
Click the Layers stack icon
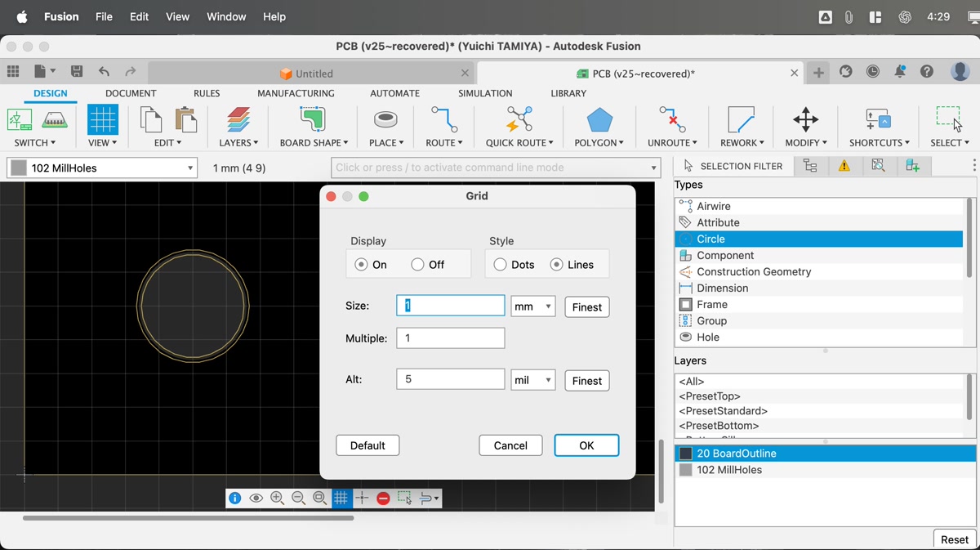pos(238,120)
